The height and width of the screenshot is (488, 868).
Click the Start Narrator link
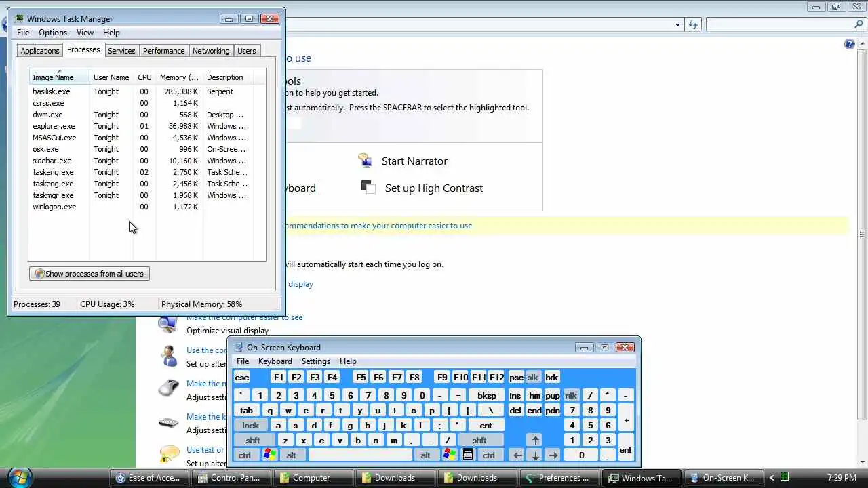click(414, 161)
